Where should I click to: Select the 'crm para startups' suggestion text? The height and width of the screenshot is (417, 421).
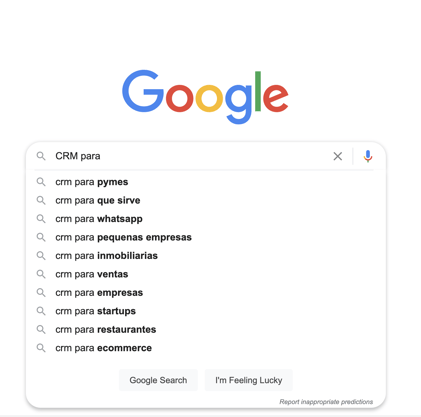95,311
